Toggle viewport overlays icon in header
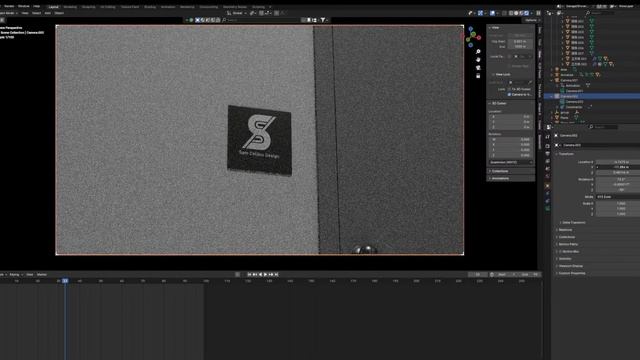This screenshot has width=640, height=360. tap(493, 13)
